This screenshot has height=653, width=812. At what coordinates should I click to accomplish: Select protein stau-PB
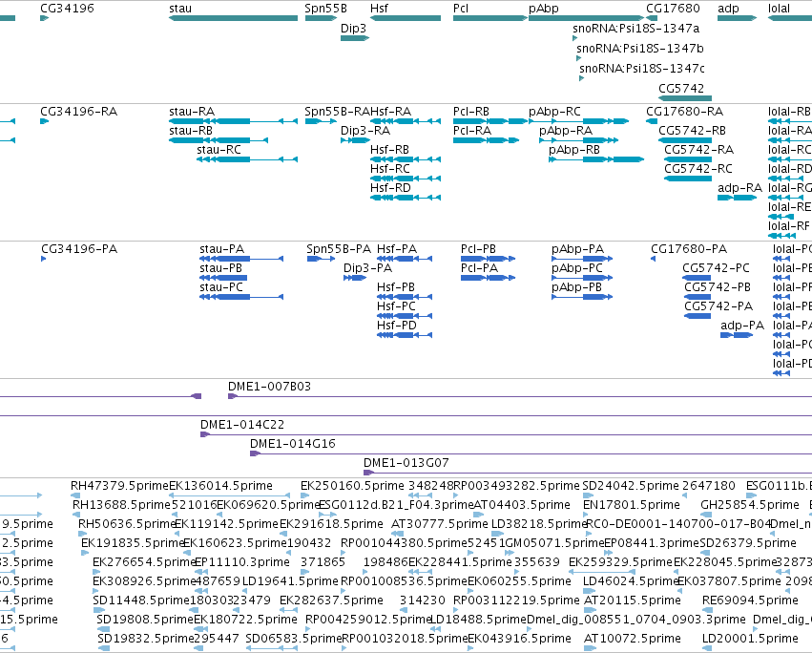click(x=221, y=268)
